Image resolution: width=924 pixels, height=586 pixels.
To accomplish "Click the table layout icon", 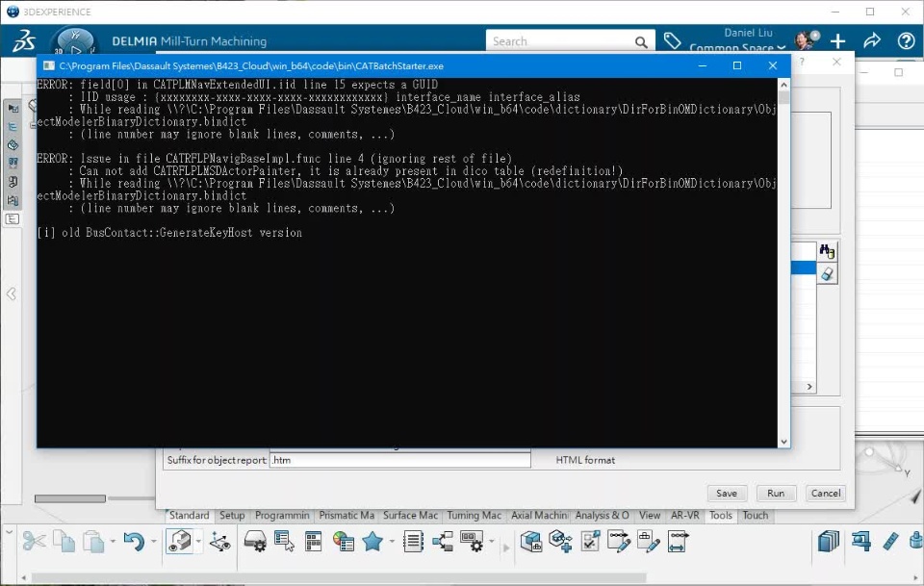I will click(313, 541).
